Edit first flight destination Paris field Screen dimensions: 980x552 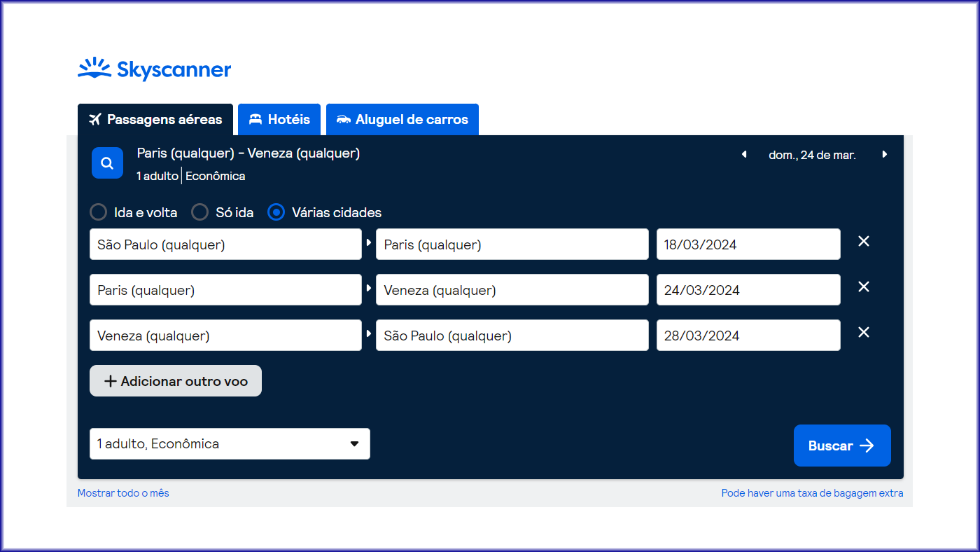point(512,244)
